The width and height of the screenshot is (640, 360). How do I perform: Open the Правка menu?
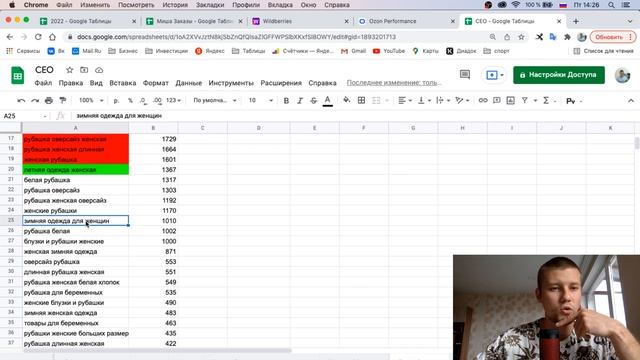71,83
